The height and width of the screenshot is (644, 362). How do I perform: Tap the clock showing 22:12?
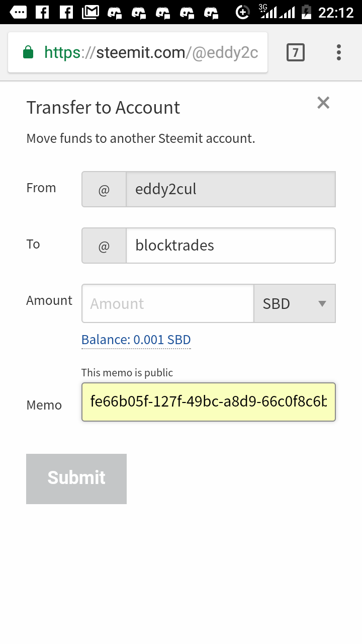[x=336, y=12]
